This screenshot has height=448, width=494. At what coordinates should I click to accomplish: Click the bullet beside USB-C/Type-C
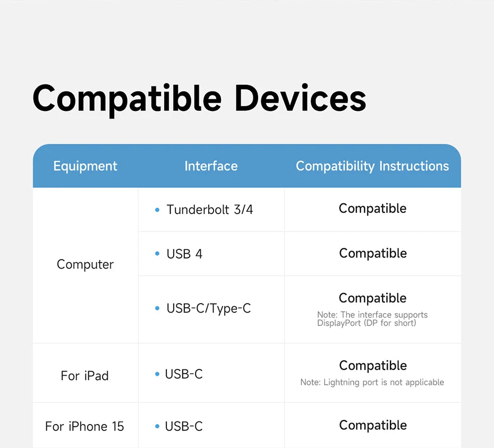tap(157, 308)
